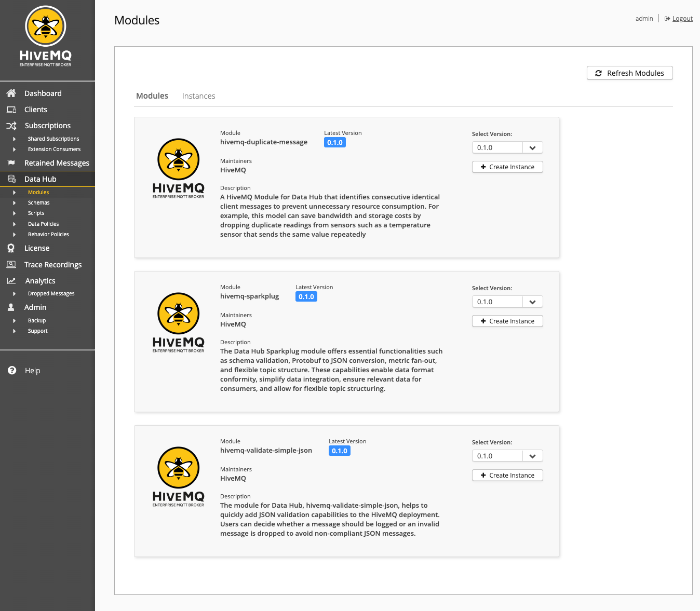Expand Dropped Messages arrow in sidebar
Screen dimensions: 700x611
coord(15,294)
